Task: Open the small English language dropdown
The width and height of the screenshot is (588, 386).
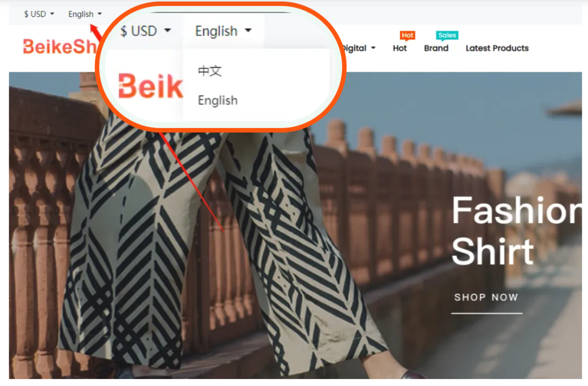Action: coord(85,14)
